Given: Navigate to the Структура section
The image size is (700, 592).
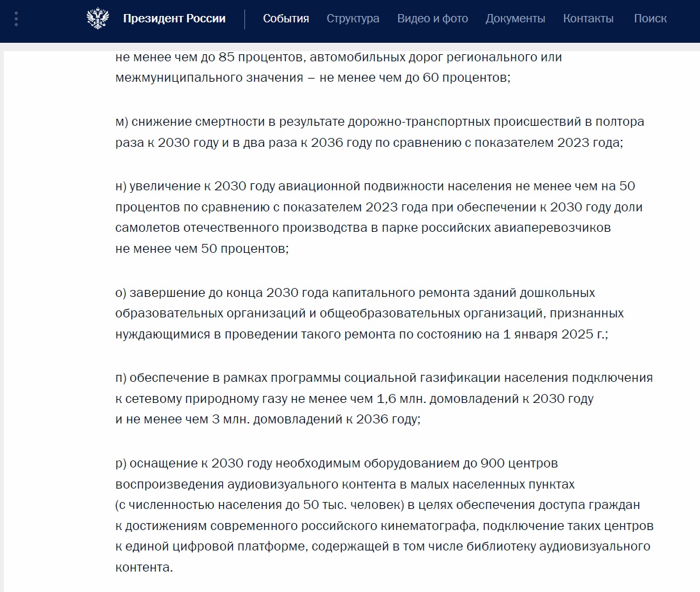Looking at the screenshot, I should point(352,19).
